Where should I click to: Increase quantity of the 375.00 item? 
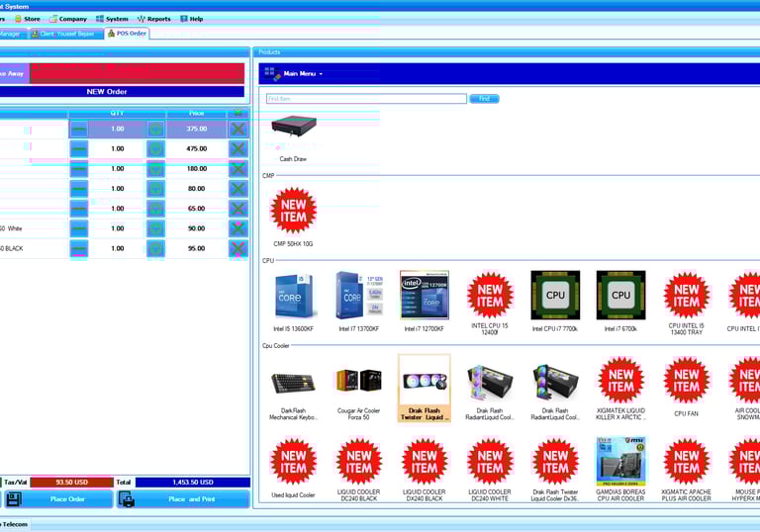coord(155,130)
